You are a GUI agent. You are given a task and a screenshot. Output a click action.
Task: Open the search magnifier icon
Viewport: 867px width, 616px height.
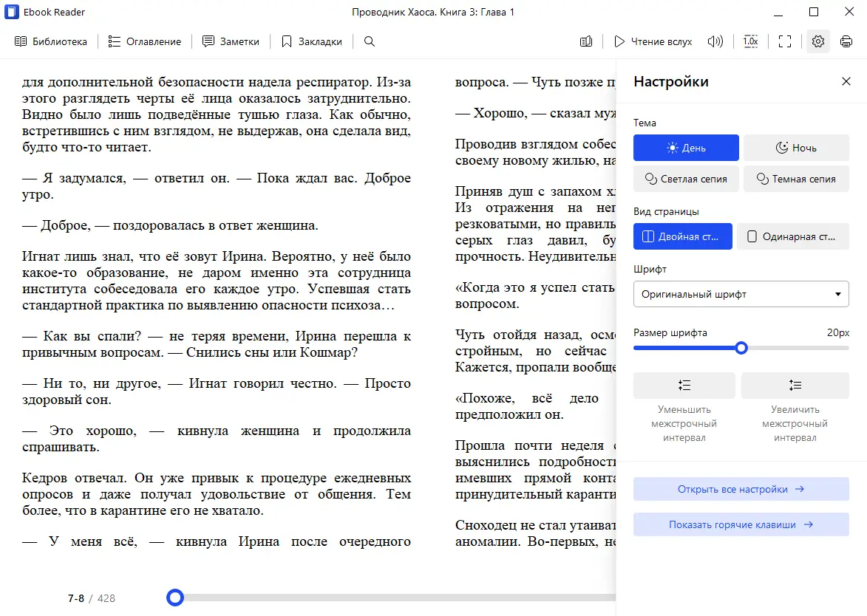pyautogui.click(x=370, y=41)
